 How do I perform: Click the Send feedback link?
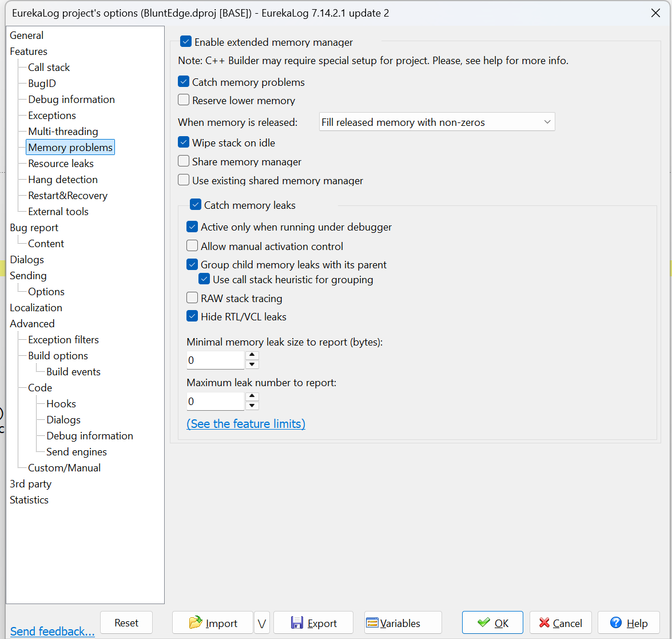click(53, 632)
